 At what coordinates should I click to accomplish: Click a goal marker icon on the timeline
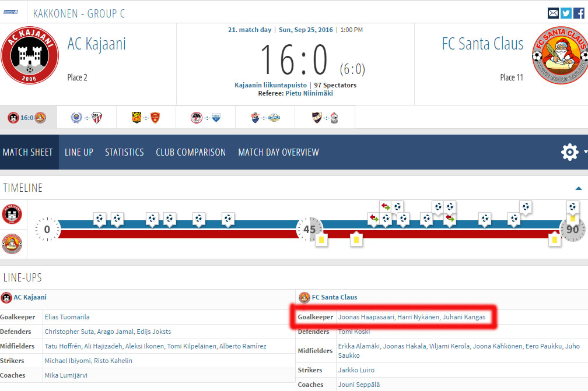99,220
